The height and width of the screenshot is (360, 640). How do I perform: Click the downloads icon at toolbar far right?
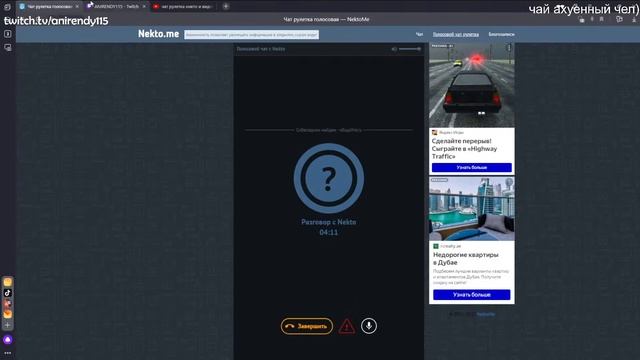pyautogui.click(x=634, y=19)
